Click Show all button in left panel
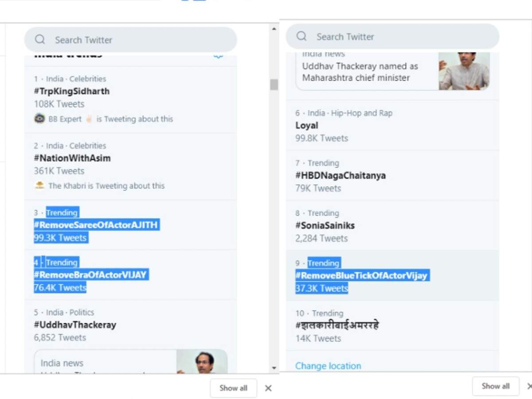This screenshot has width=532, height=399. click(x=233, y=388)
